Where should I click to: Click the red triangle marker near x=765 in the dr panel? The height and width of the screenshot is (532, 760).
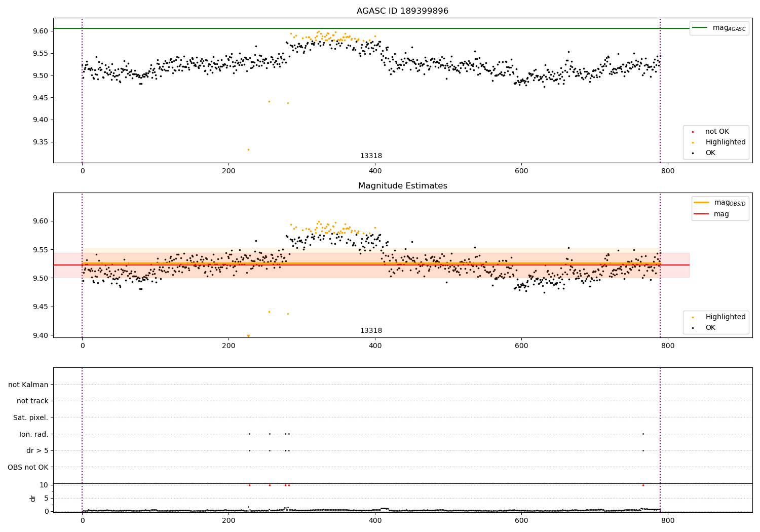point(643,485)
